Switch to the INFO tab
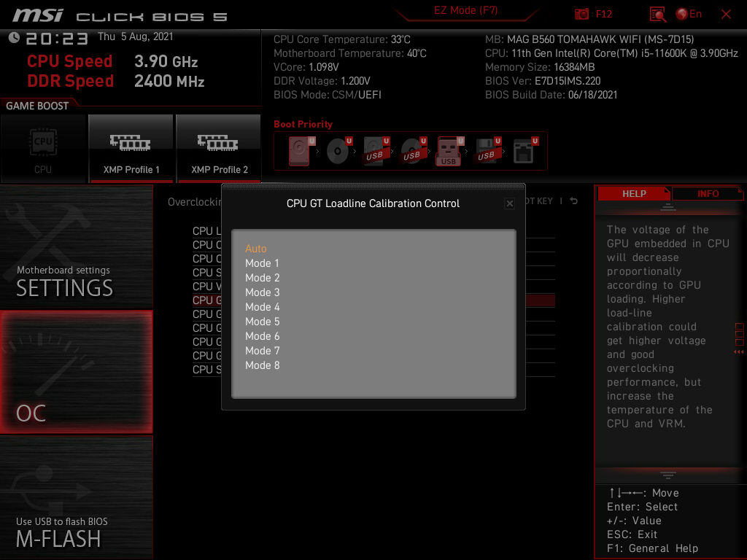747x560 pixels. 708,194
